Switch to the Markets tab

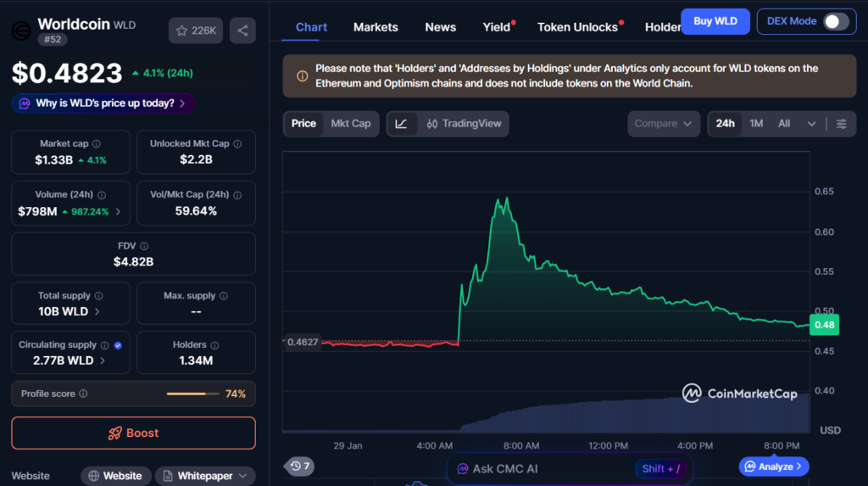tap(376, 27)
